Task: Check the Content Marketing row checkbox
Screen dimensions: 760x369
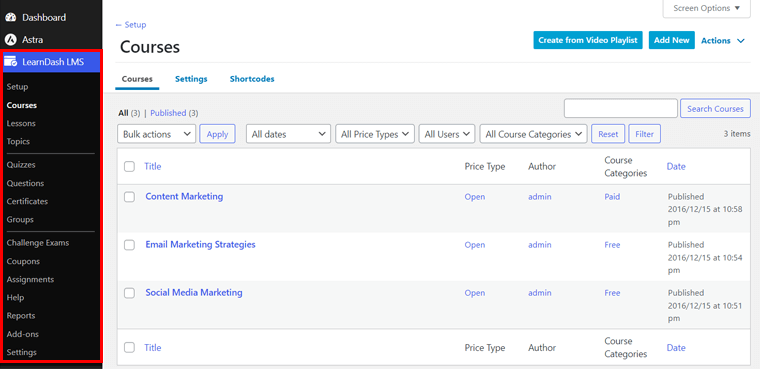Action: click(x=129, y=197)
